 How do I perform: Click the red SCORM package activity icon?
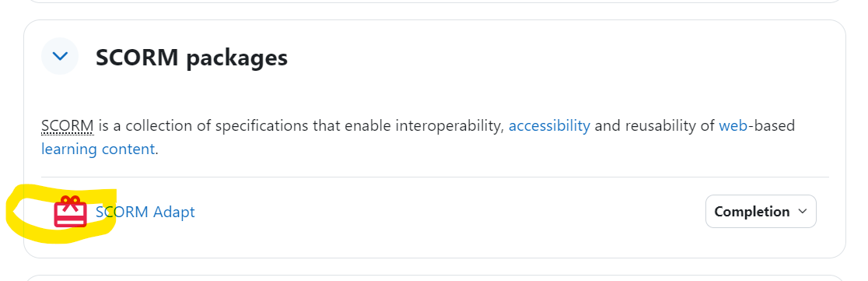pos(70,212)
